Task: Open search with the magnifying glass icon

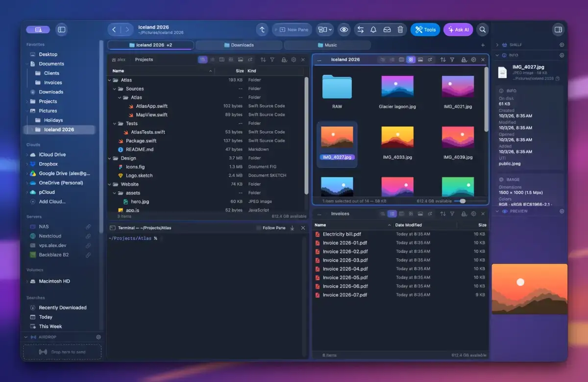Action: click(483, 29)
